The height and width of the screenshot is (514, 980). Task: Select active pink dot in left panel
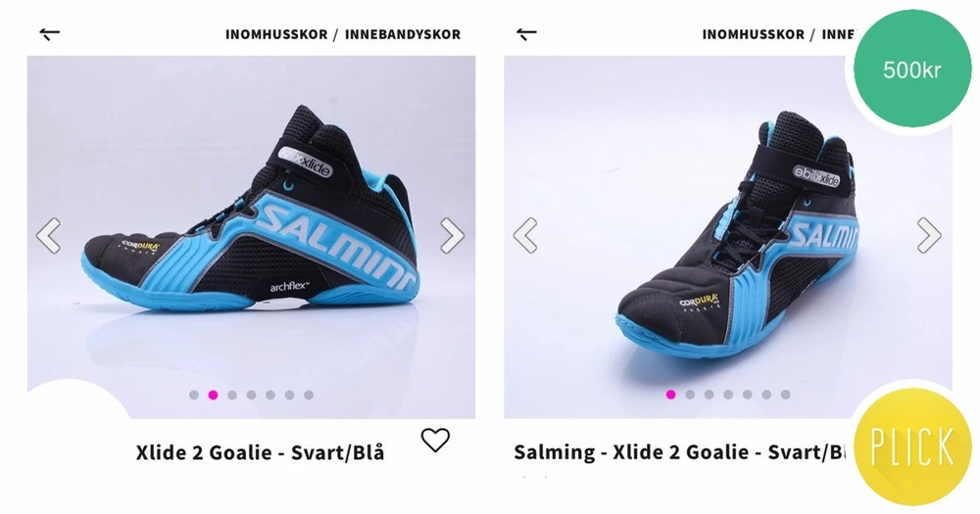[213, 395]
